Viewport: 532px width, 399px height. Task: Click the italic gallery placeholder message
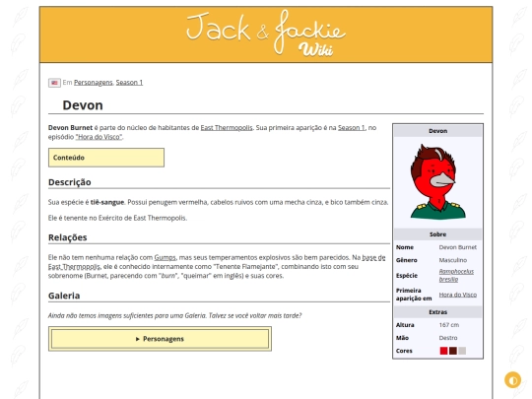174,315
